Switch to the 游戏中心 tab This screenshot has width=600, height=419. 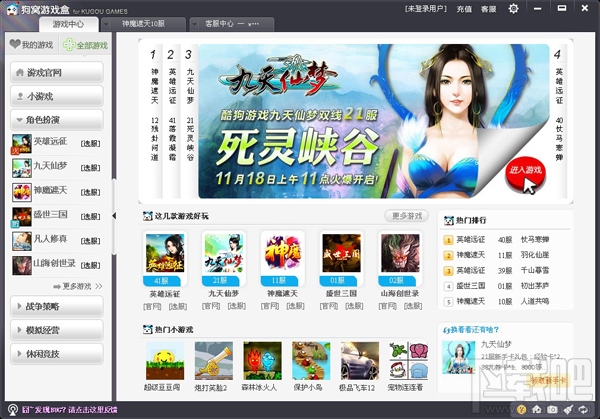pos(68,24)
